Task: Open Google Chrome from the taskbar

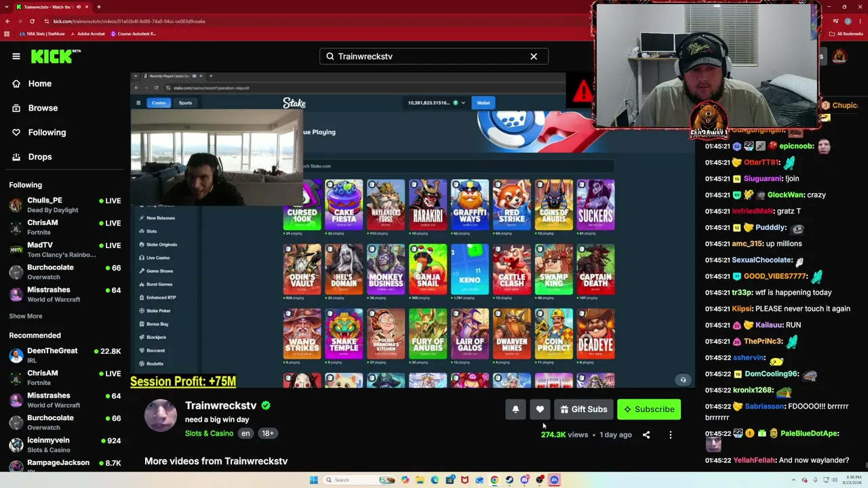Action: (x=494, y=480)
